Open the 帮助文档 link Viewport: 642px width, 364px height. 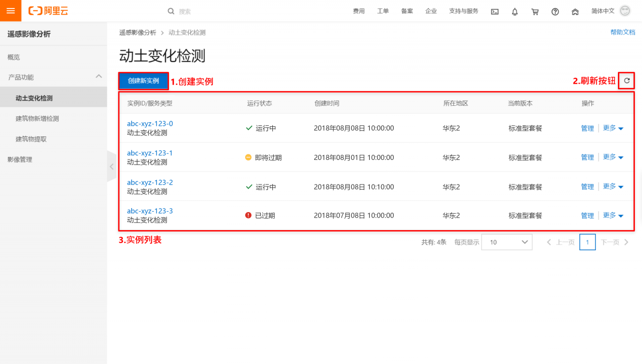click(622, 32)
